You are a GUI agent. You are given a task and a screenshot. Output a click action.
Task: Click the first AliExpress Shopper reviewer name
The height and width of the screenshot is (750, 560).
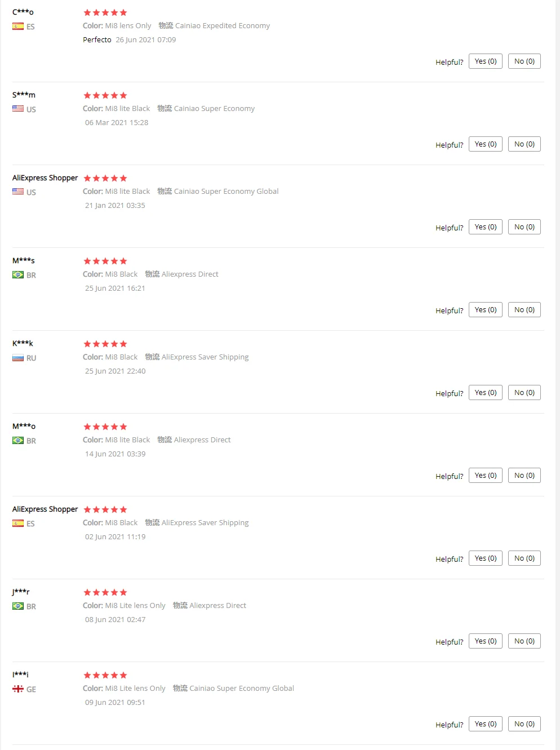45,178
